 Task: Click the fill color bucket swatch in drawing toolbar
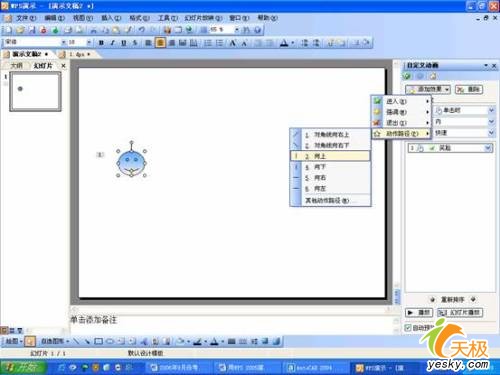pos(180,341)
